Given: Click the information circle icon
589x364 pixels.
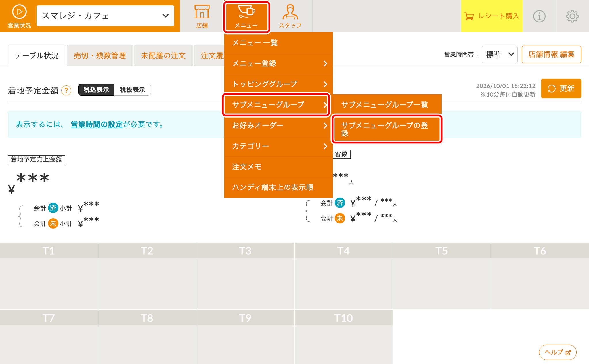Looking at the screenshot, I should pos(539,16).
